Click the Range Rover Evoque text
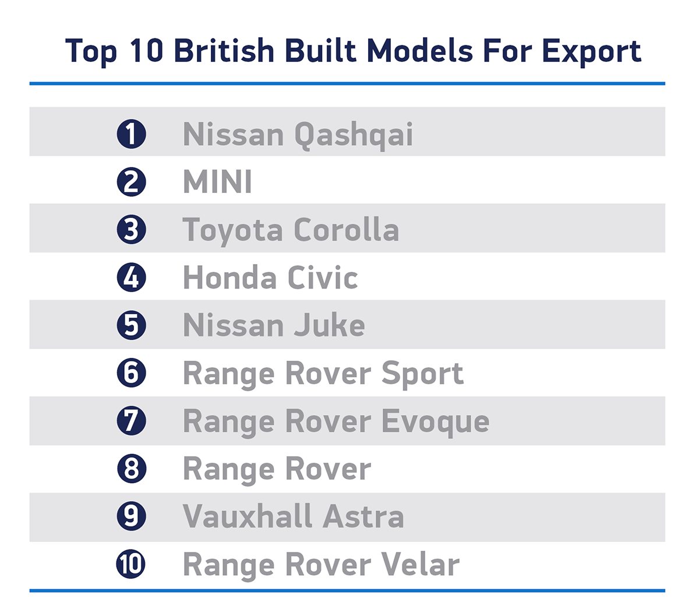Screen dimensions: 699x616 coord(336,421)
